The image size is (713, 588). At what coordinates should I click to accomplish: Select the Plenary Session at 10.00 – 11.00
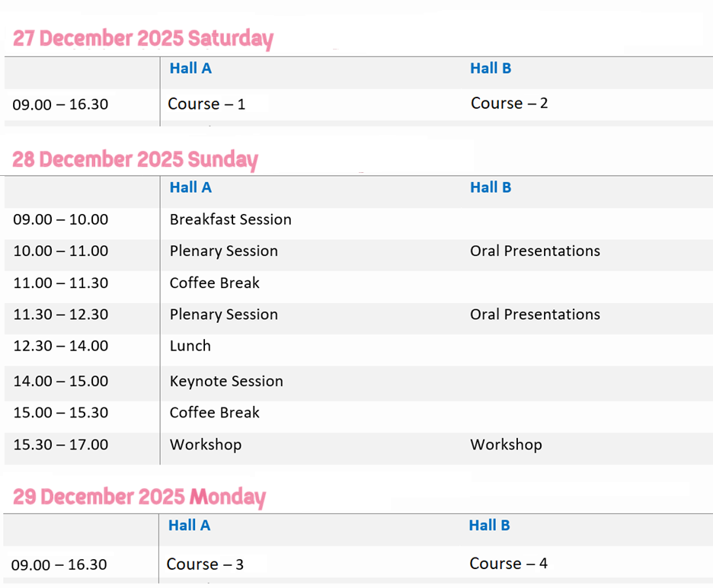pos(223,251)
